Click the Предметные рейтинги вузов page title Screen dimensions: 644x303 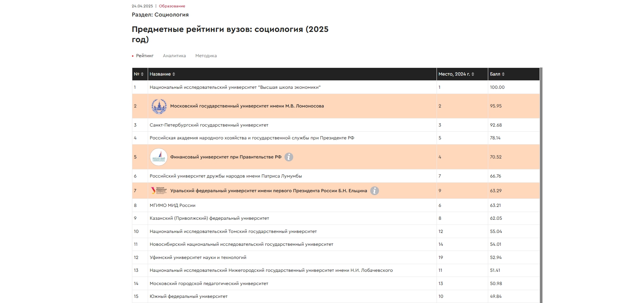230,34
